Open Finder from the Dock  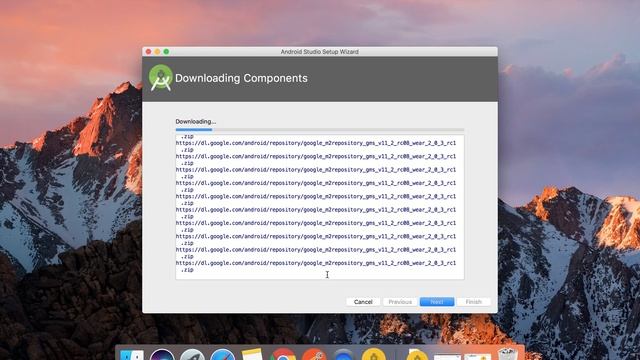[132, 355]
